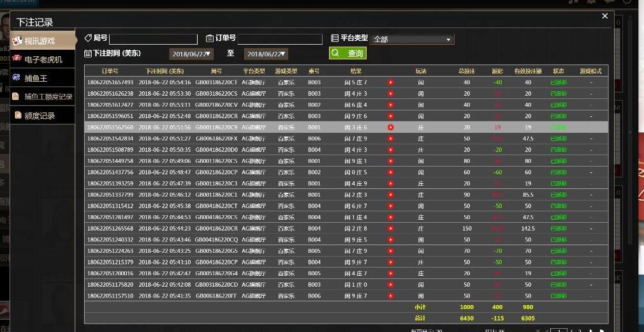Click the calendar icon beside 下注时间
The height and width of the screenshot is (332, 644).
(x=88, y=54)
